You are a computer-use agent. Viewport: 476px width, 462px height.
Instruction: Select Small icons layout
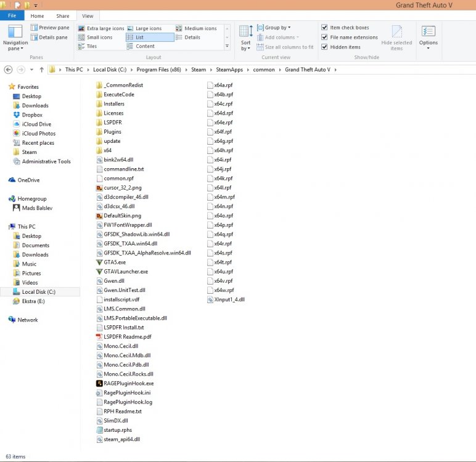(x=96, y=38)
